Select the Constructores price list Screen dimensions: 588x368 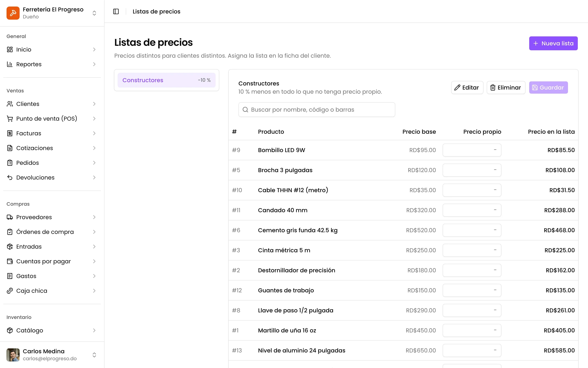click(x=166, y=80)
